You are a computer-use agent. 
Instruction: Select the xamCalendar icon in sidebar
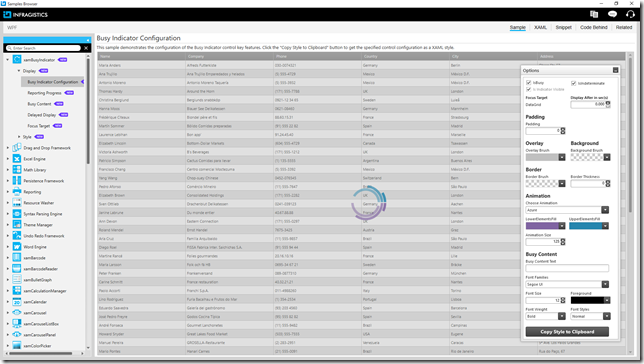17,302
